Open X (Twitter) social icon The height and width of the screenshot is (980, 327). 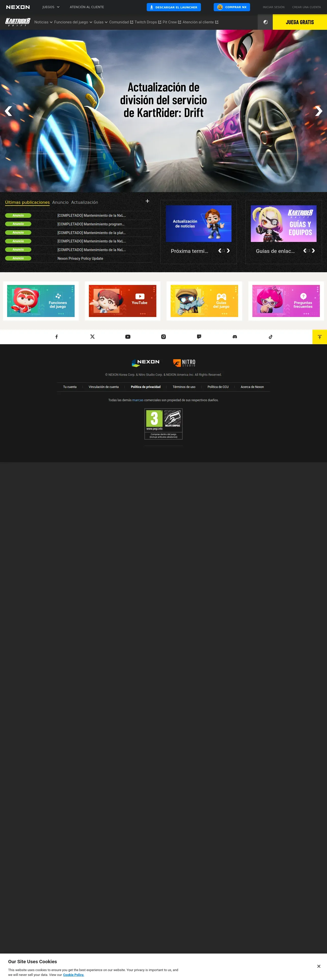tap(92, 337)
